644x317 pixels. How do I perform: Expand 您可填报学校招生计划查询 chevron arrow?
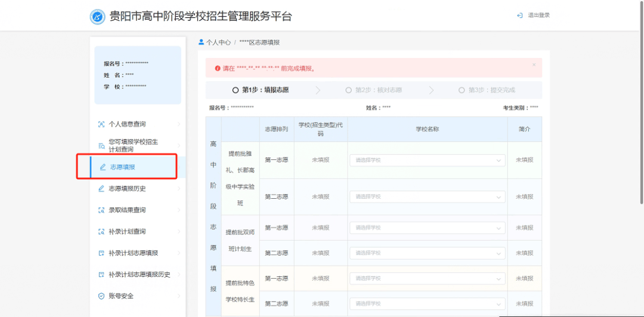pos(178,146)
